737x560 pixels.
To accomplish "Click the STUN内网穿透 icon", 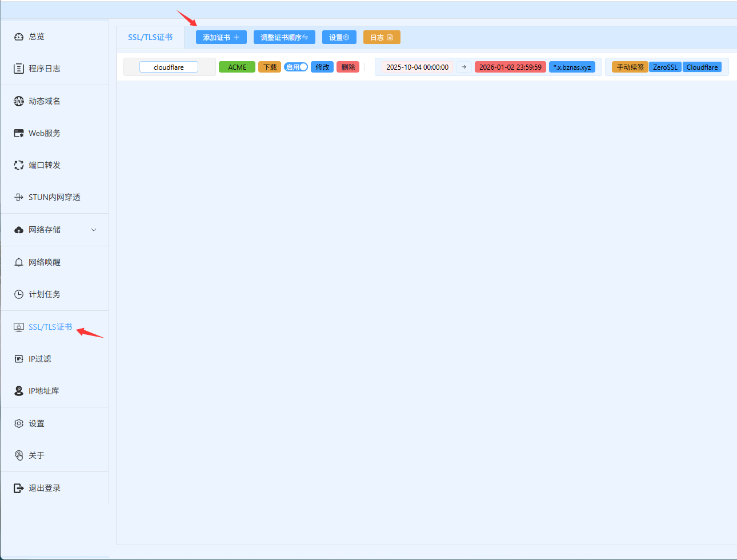I will pos(19,197).
